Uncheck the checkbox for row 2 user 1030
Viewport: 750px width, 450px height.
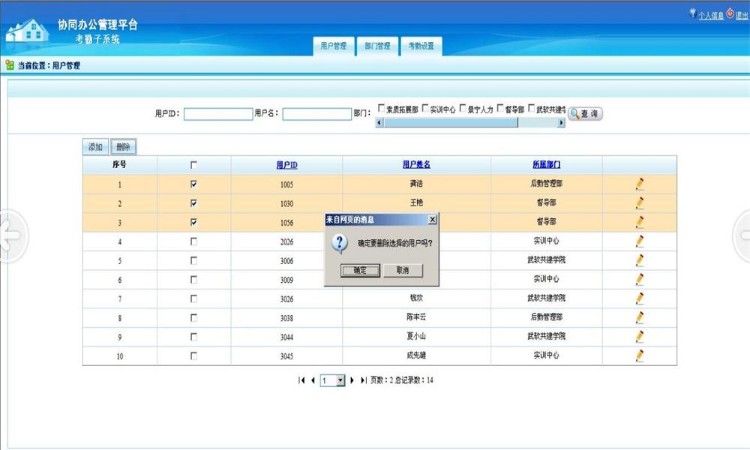coord(194,203)
